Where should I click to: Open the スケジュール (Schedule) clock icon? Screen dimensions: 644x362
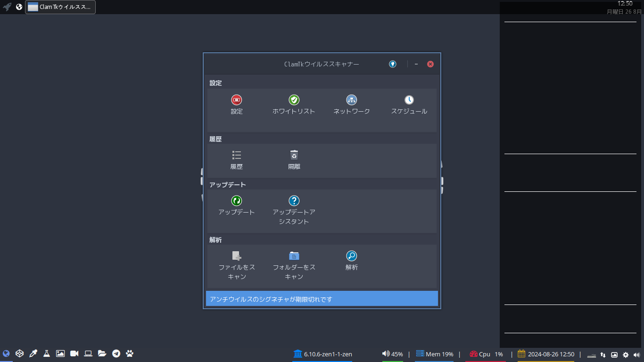409,100
